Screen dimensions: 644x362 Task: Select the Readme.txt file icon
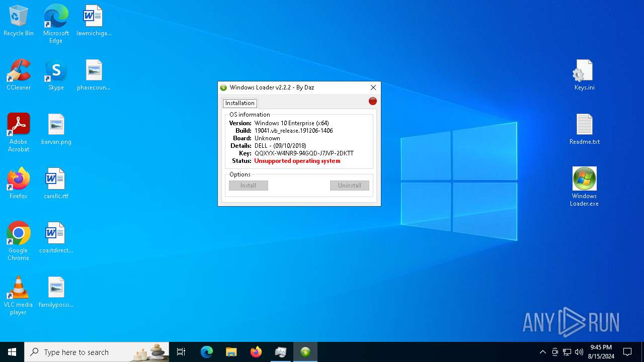click(x=584, y=130)
